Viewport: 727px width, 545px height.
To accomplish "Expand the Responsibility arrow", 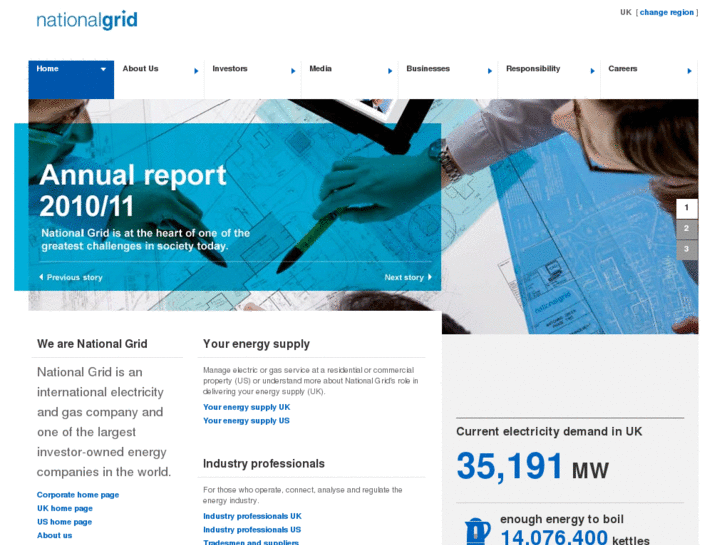I will pos(592,71).
